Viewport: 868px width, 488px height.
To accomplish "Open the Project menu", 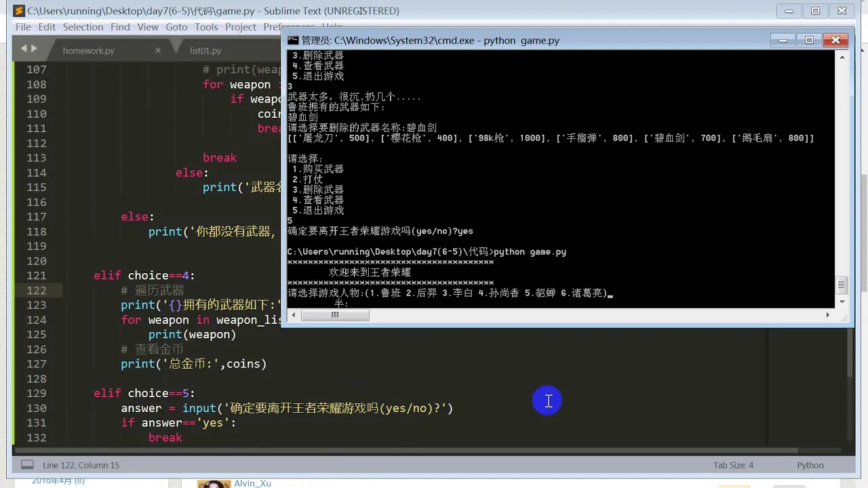I will [x=241, y=27].
